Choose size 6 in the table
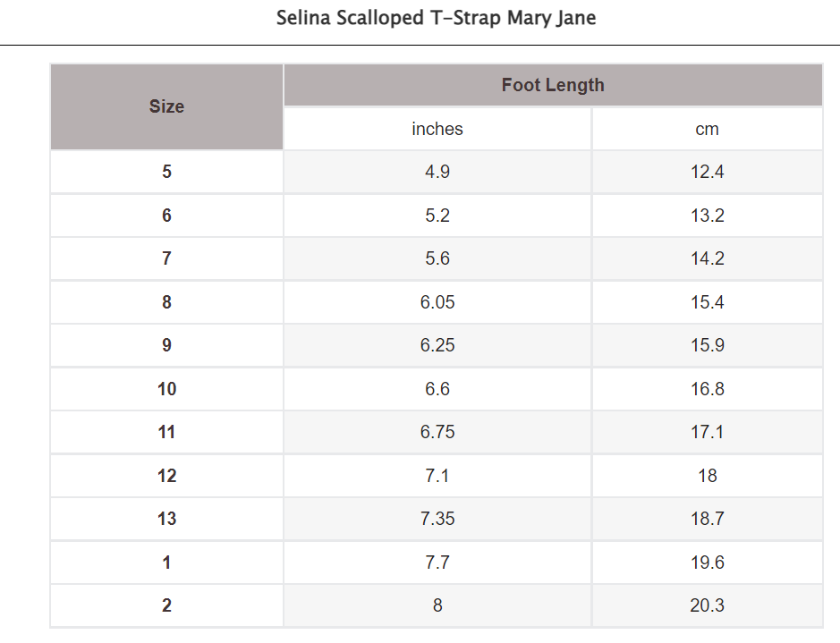Screen dimensions: 840x643 (166, 216)
